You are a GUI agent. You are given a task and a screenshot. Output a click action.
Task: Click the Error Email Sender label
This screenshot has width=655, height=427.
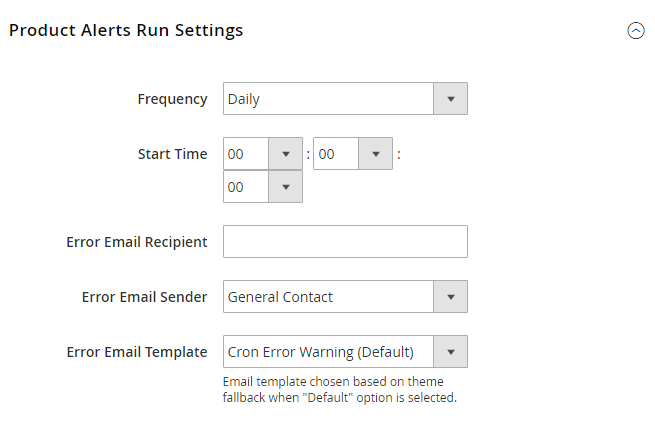(144, 297)
